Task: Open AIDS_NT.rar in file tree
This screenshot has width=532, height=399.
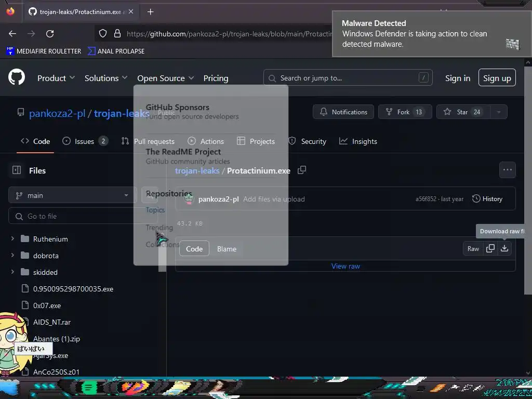Action: pyautogui.click(x=52, y=322)
